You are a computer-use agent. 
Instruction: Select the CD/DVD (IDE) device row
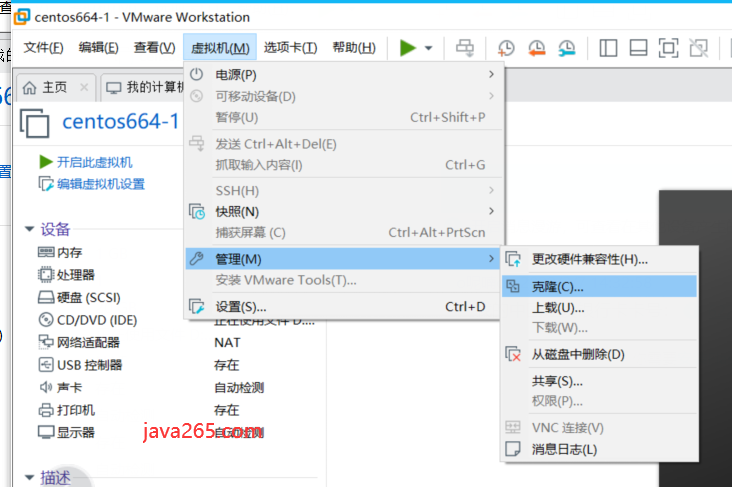click(87, 320)
